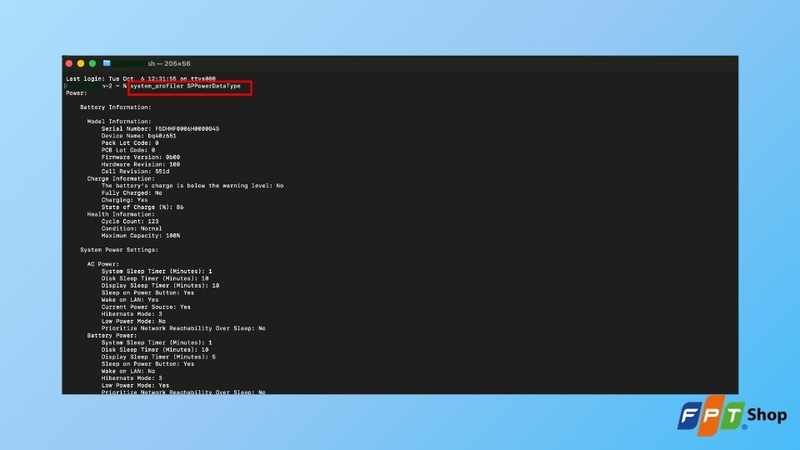The width and height of the screenshot is (800, 450).
Task: Click the 'Battery Information:' heading
Action: (115, 108)
